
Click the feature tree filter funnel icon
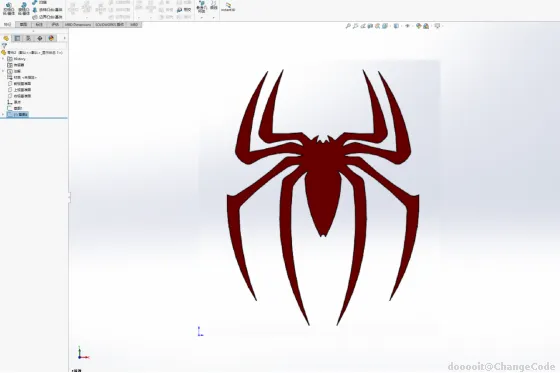(4, 46)
